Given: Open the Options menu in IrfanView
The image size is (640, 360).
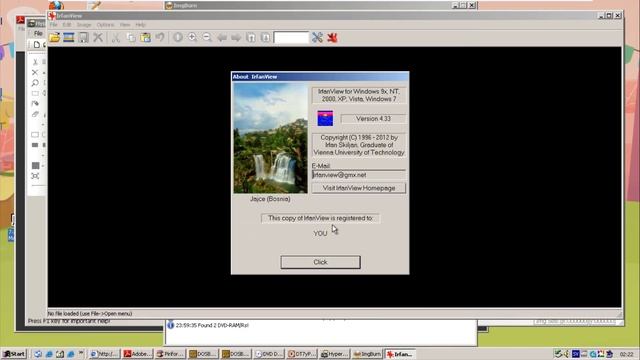Looking at the screenshot, I should point(105,25).
